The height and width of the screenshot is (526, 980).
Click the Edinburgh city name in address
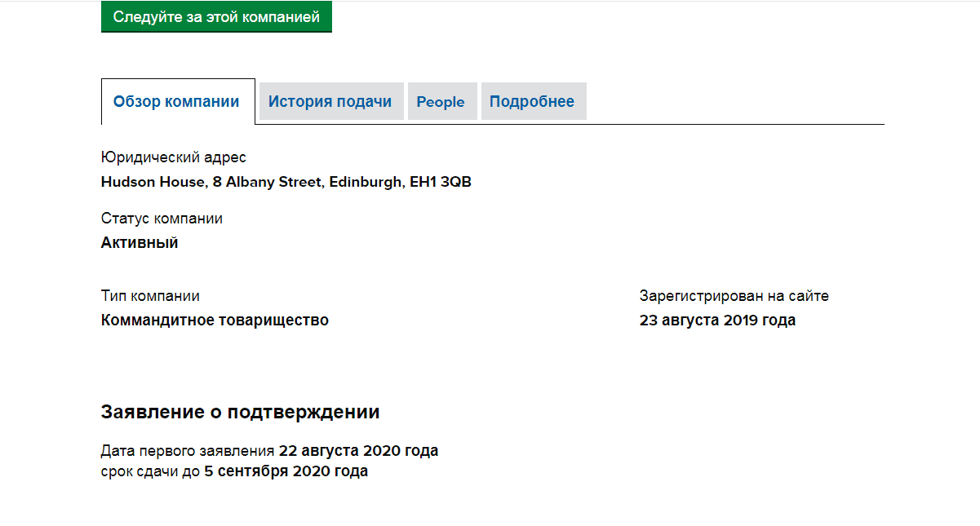(x=366, y=182)
